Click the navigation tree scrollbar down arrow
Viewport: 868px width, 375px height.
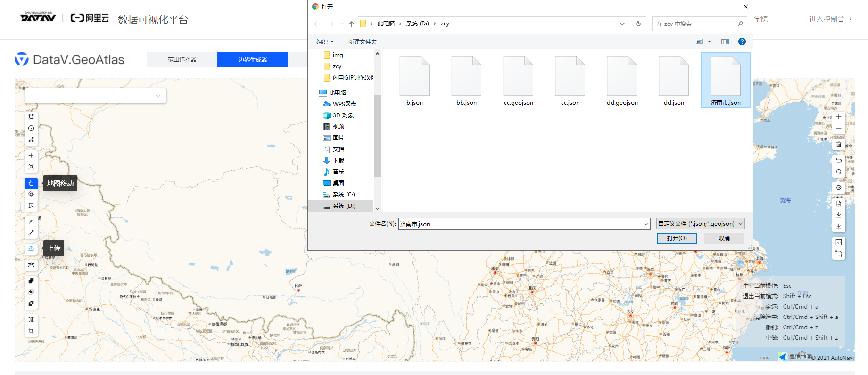(377, 208)
